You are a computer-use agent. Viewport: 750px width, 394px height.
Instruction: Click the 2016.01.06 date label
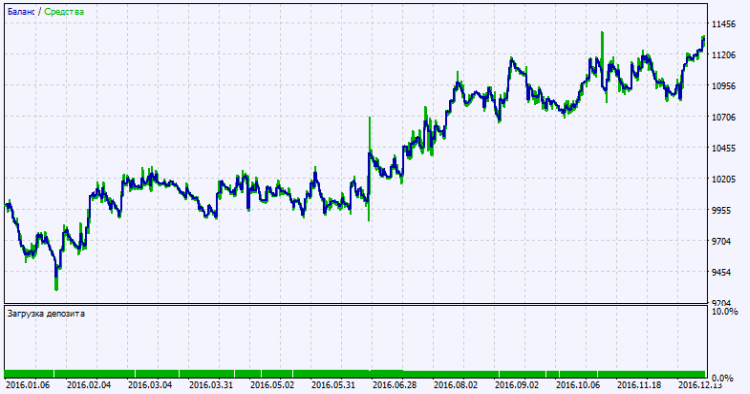point(28,385)
